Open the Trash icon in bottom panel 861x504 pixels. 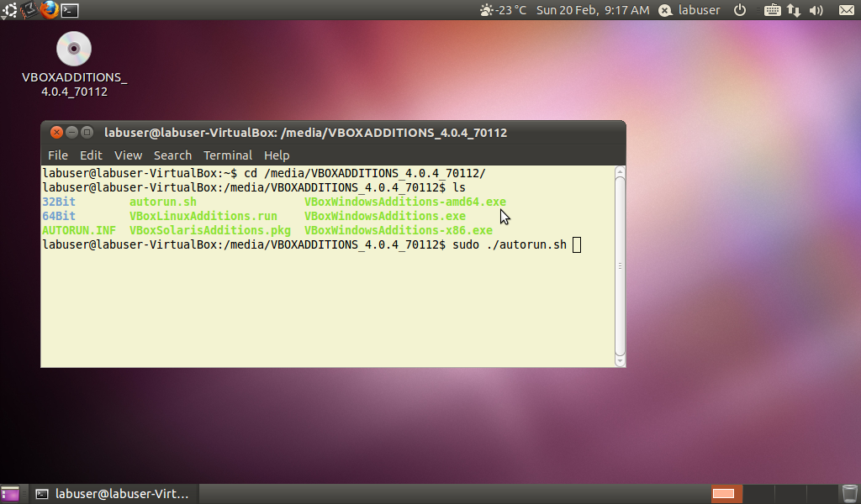850,494
